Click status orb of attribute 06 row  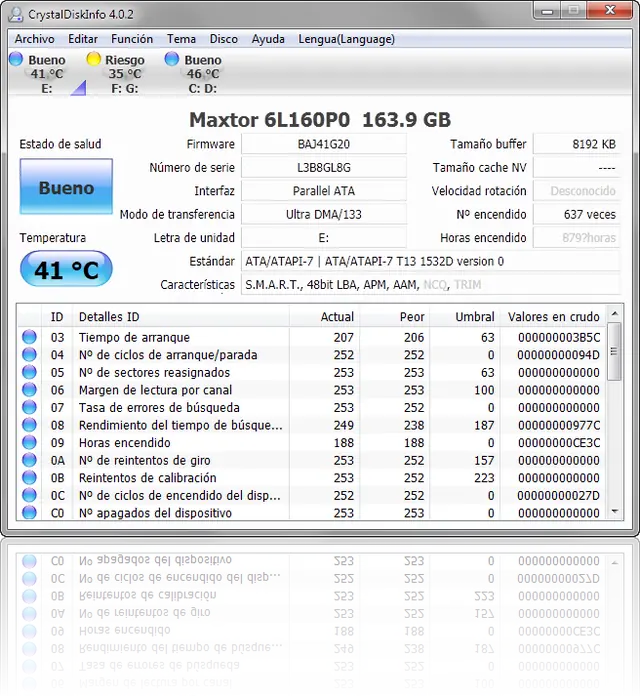click(x=29, y=390)
